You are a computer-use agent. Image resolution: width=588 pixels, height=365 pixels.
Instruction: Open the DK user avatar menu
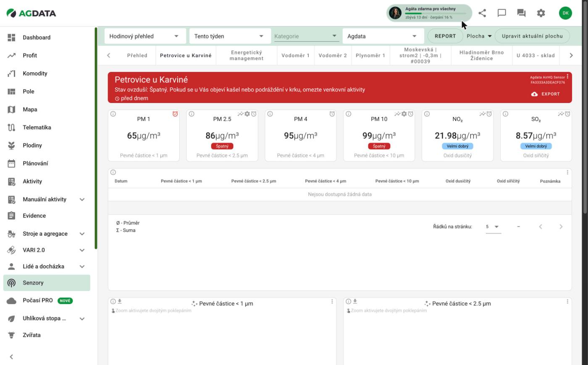tap(566, 13)
